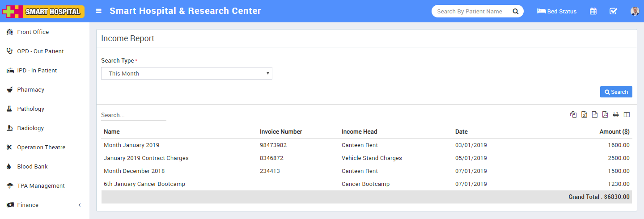Screen dimensions: 644x219
Task: Export table as PDF icon
Action: click(605, 115)
